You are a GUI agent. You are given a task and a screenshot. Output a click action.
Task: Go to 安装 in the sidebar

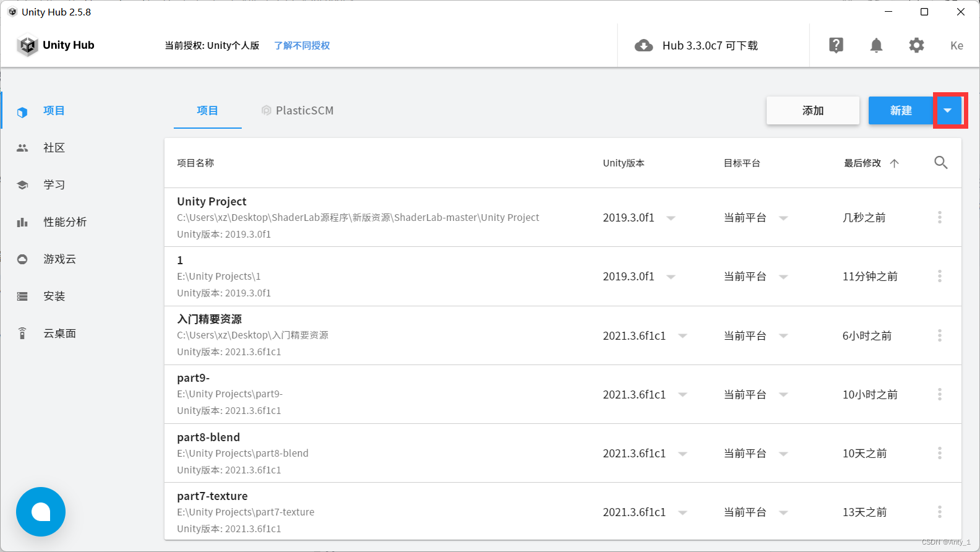pyautogui.click(x=54, y=296)
